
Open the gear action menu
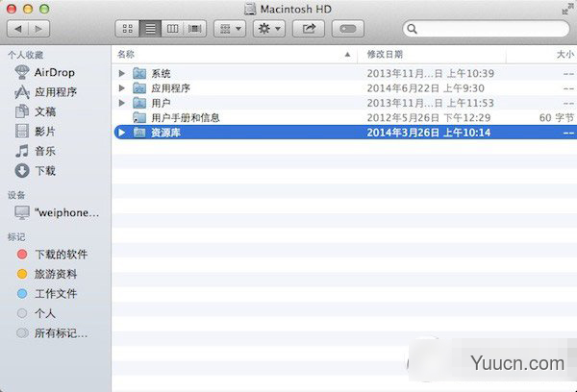pos(269,29)
